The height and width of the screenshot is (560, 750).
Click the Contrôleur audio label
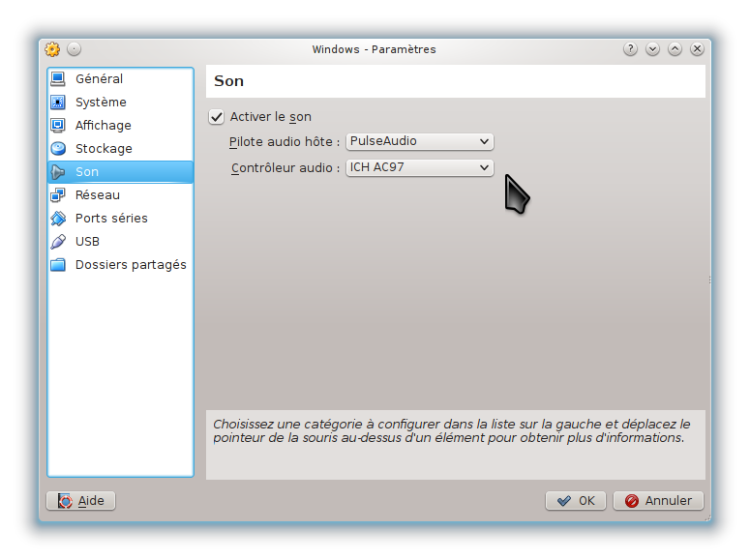(285, 168)
